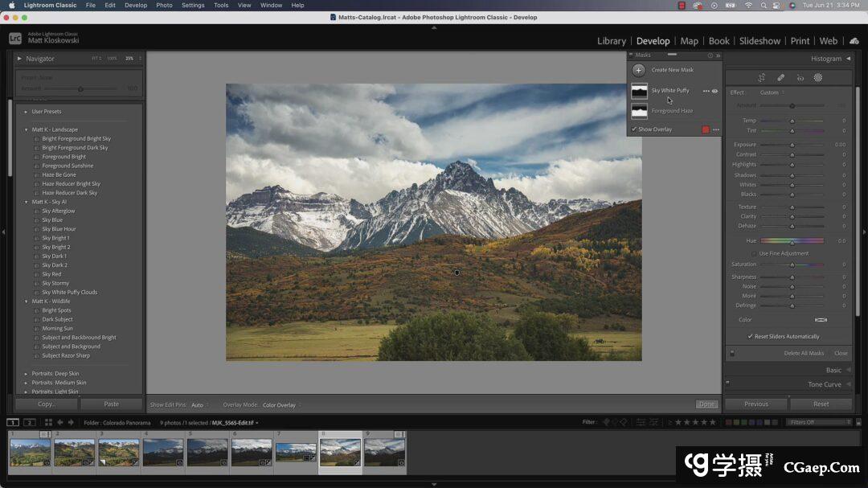Image resolution: width=868 pixels, height=488 pixels.
Task: Click the Delete All Masks button
Action: click(804, 354)
